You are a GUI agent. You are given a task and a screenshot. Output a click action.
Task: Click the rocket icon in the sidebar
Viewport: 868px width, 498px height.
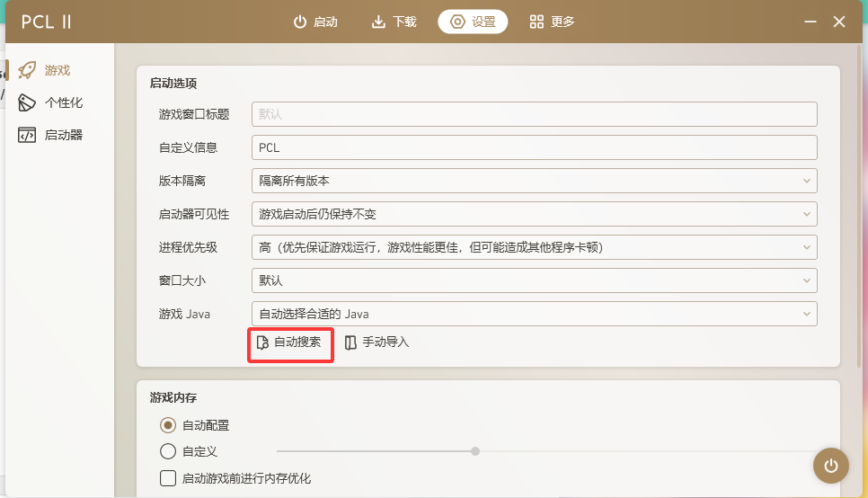click(27, 70)
